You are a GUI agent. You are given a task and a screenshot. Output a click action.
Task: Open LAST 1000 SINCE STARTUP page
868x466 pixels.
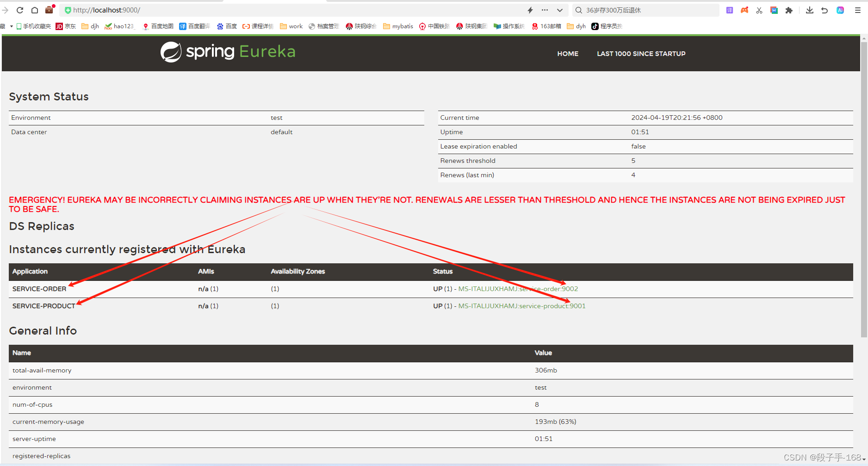[x=641, y=54]
